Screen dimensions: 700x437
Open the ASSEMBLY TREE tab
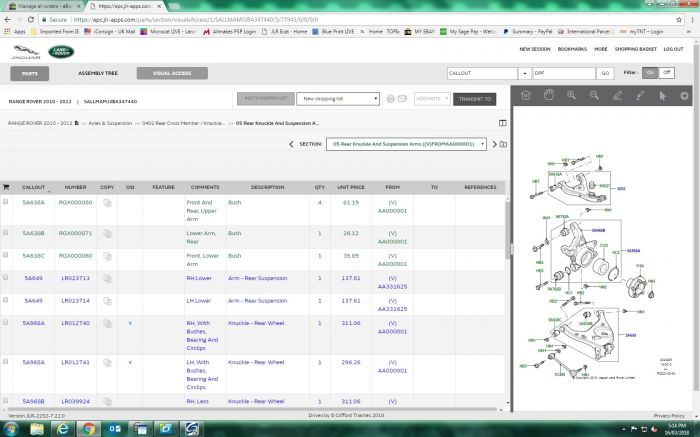click(98, 73)
